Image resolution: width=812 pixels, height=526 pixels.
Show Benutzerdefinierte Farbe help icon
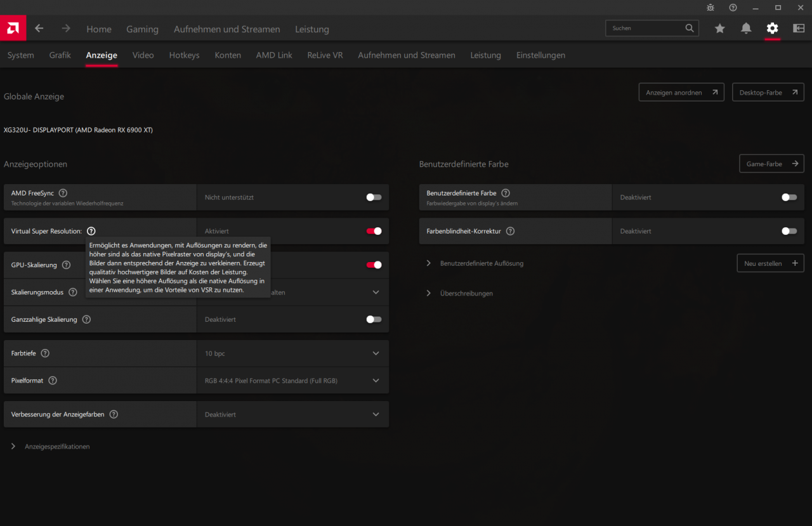[x=506, y=193]
